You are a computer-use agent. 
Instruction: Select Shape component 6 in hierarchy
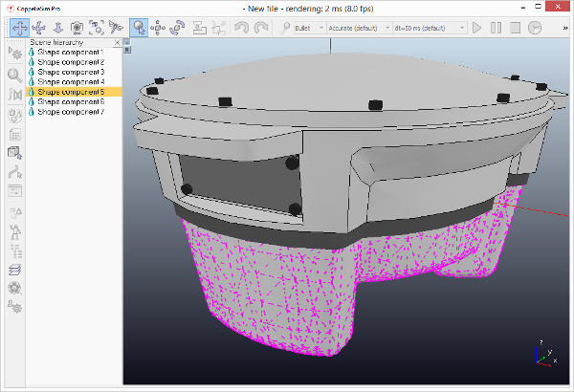(x=71, y=101)
